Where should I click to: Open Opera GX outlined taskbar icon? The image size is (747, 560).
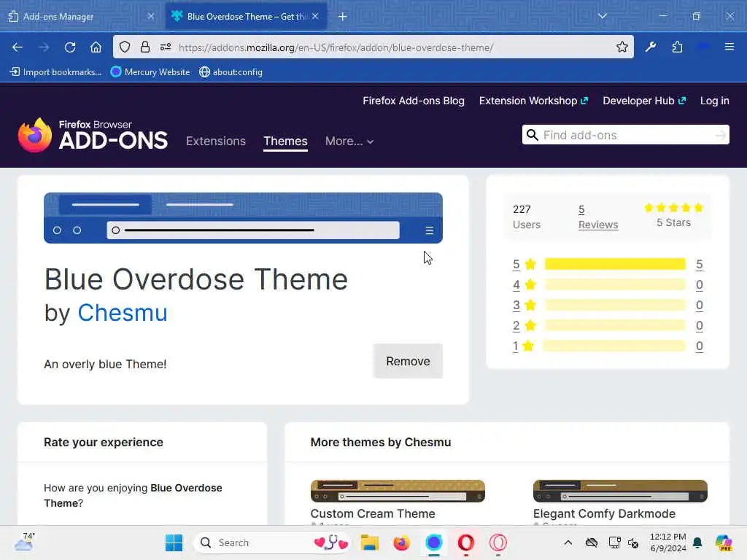[x=498, y=542]
